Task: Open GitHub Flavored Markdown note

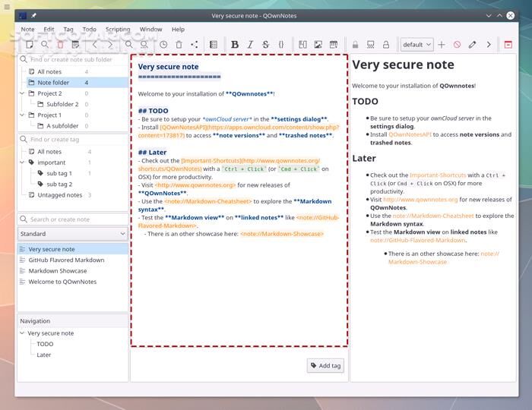Action: pos(66,260)
